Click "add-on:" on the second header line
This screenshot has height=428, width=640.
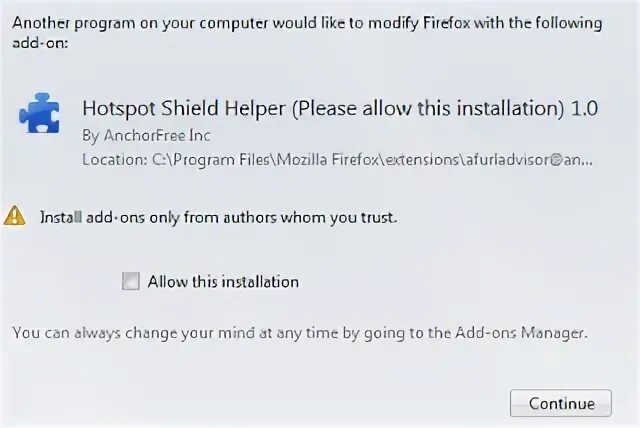pos(40,43)
